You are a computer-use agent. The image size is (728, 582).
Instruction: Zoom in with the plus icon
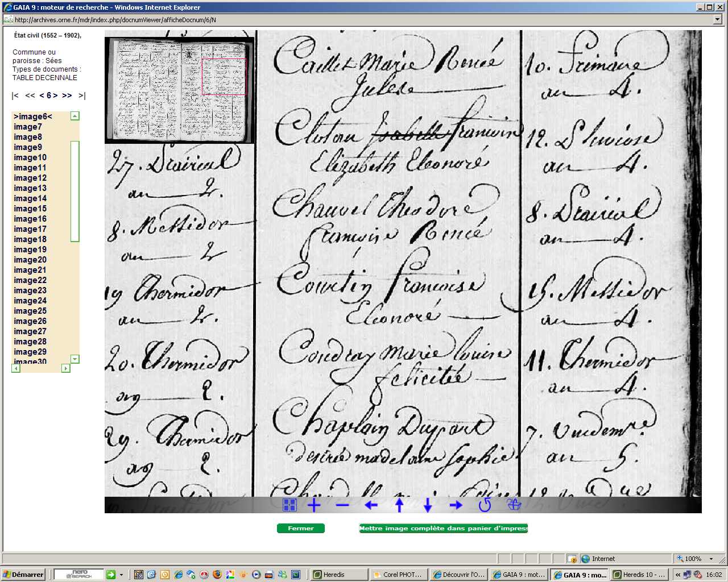(x=314, y=505)
